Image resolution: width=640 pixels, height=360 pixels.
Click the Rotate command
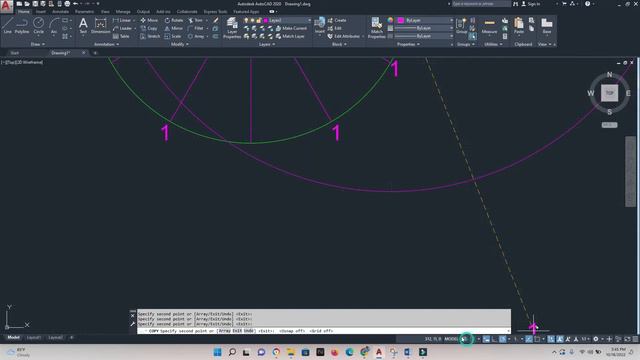(x=174, y=20)
